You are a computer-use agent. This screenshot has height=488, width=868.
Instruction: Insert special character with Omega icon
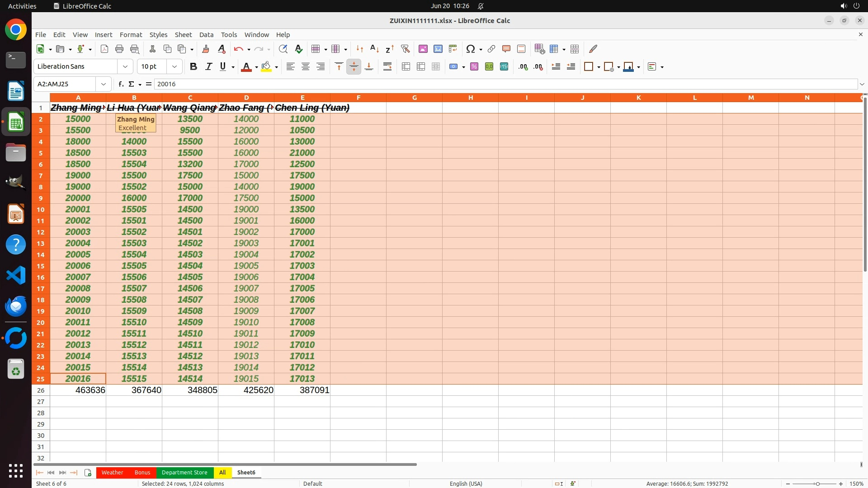(x=470, y=49)
